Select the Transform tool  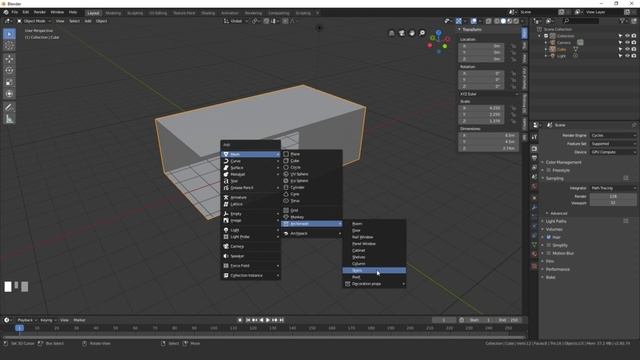(x=9, y=94)
